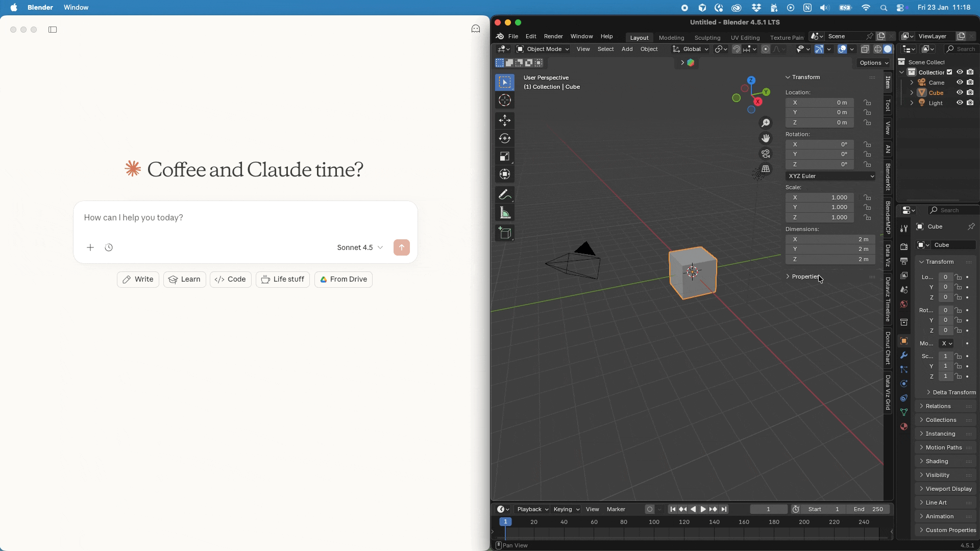Select the Scale tool icon

(x=504, y=156)
